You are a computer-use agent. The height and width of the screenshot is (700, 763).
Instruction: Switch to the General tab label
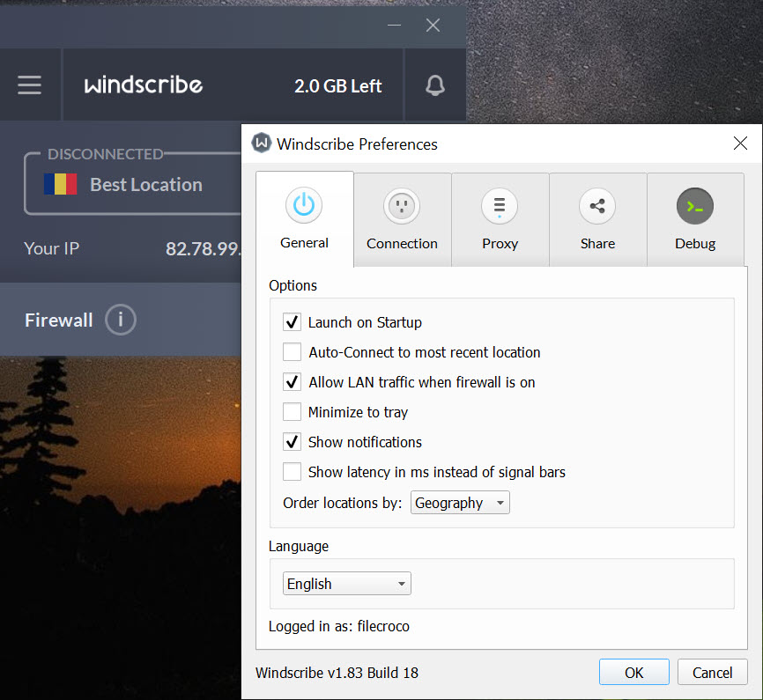304,243
